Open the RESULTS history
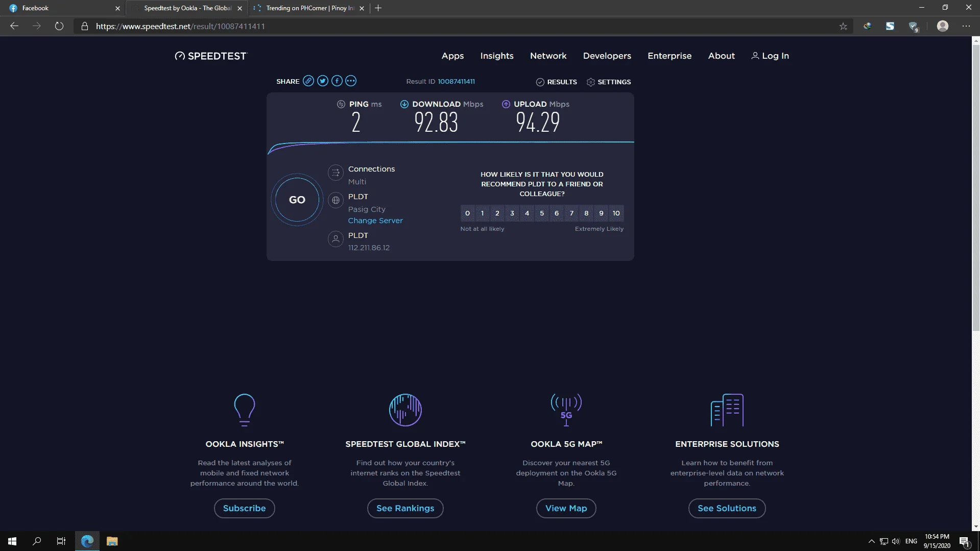 (557, 82)
